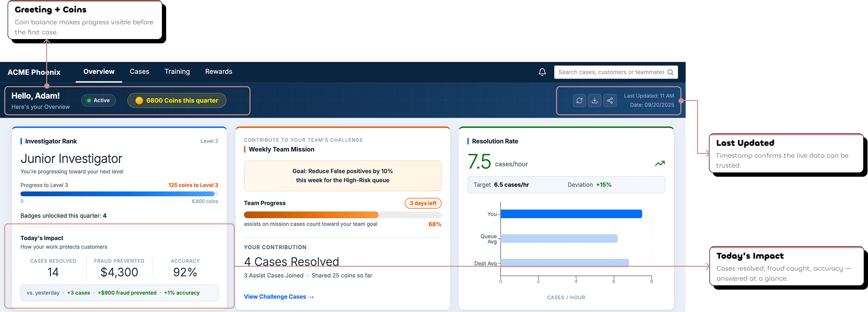Click the Investigator Rank heading
The width and height of the screenshot is (868, 312).
coord(51,141)
